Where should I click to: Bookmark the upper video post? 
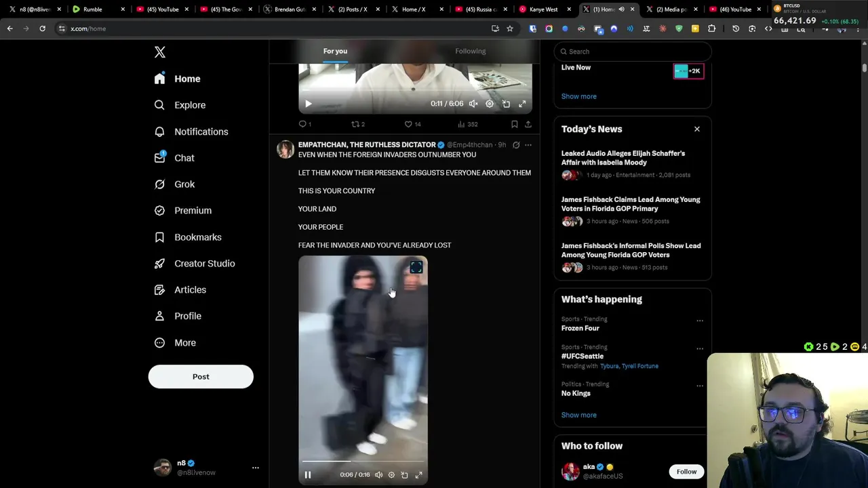(x=514, y=124)
